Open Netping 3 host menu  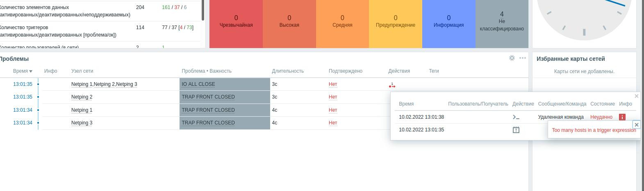(x=82, y=123)
